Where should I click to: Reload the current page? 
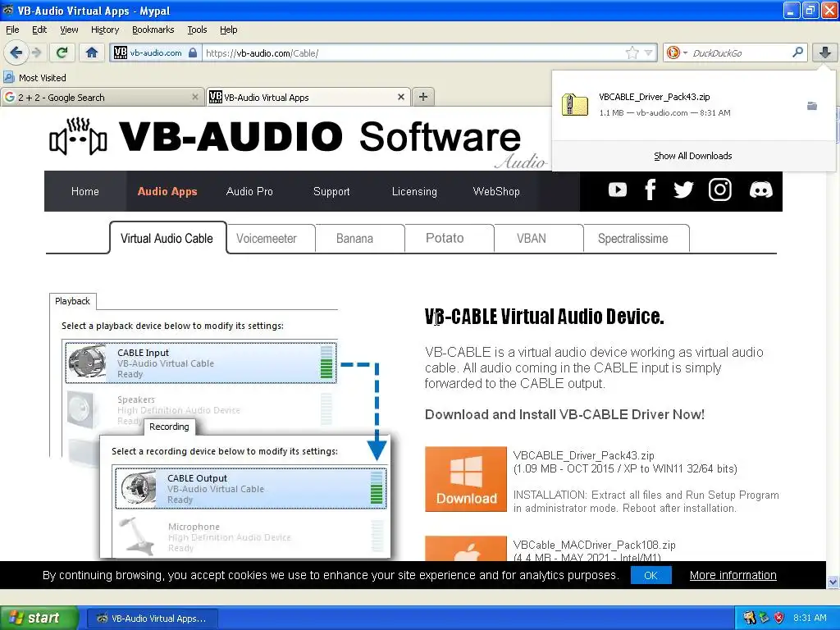62,52
